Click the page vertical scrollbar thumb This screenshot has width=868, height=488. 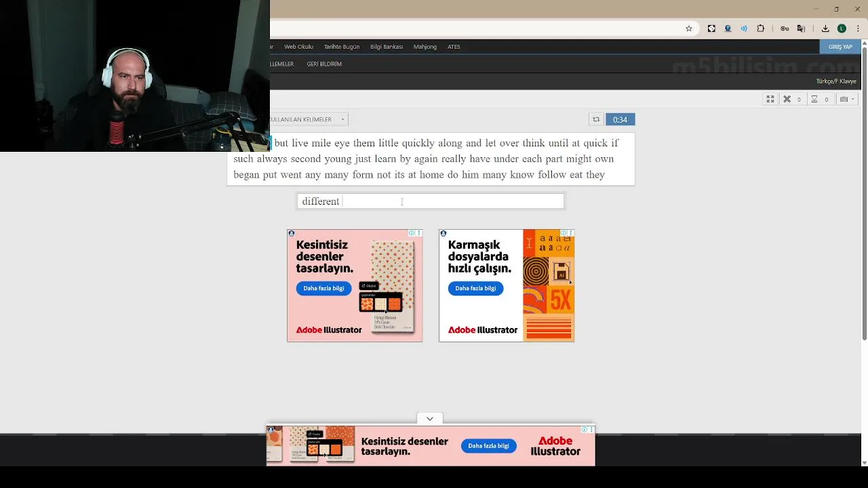point(864,194)
